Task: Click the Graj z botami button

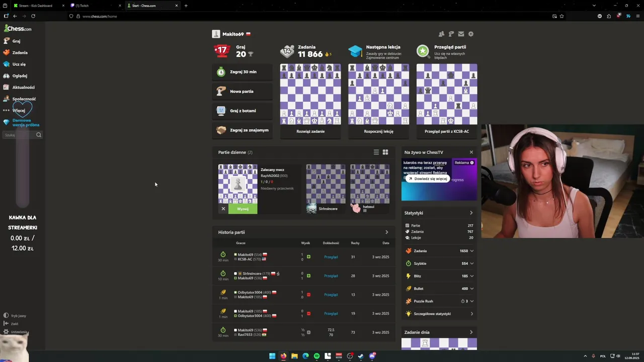Action: pos(243,111)
